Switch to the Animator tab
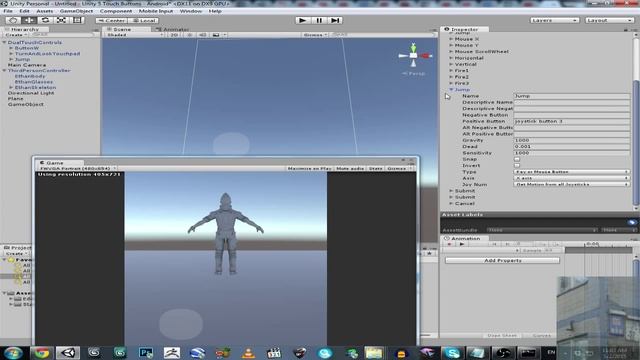Image resolution: width=640 pixels, height=360 pixels. (173, 29)
